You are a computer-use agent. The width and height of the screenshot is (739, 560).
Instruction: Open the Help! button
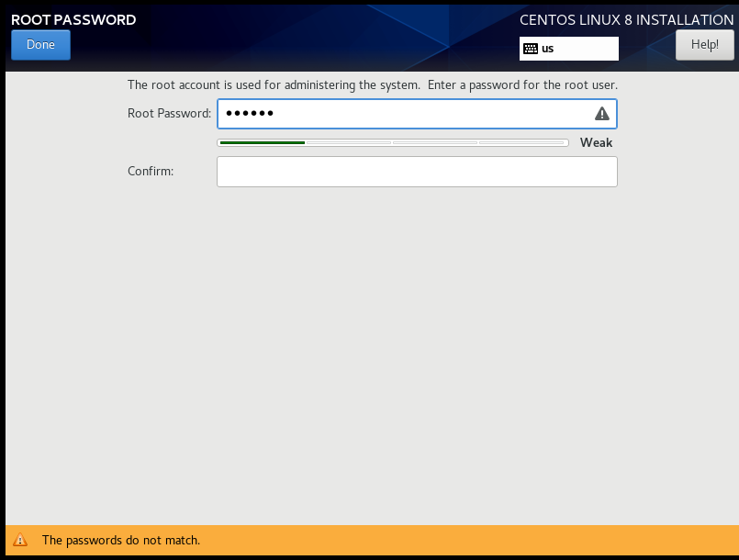point(705,45)
